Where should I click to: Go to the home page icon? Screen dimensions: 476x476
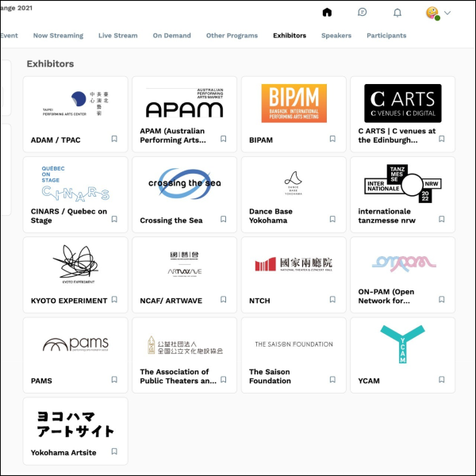tap(327, 13)
